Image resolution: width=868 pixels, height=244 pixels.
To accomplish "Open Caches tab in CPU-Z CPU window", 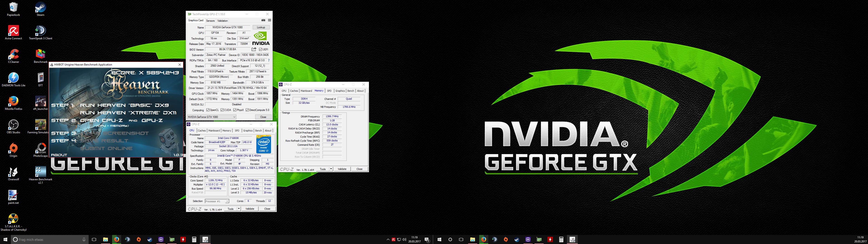I will point(202,130).
